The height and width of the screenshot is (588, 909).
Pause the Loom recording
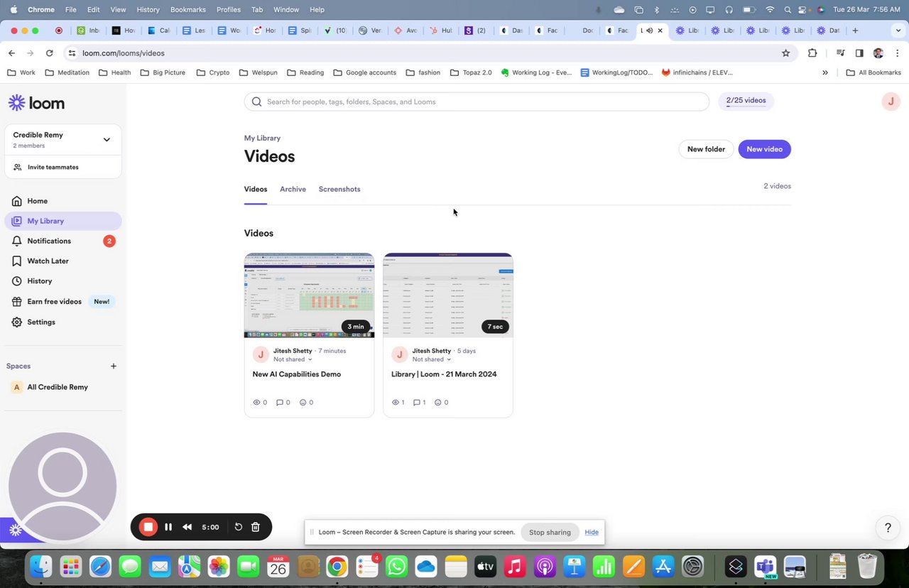click(168, 527)
